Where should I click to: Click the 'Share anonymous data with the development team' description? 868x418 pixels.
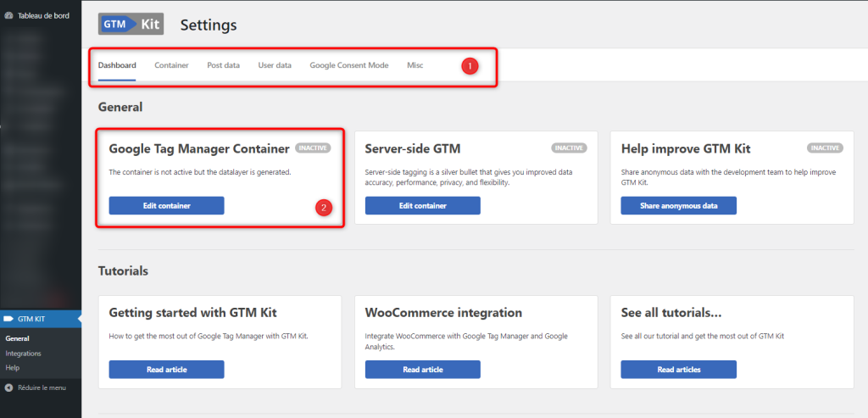[x=728, y=177]
